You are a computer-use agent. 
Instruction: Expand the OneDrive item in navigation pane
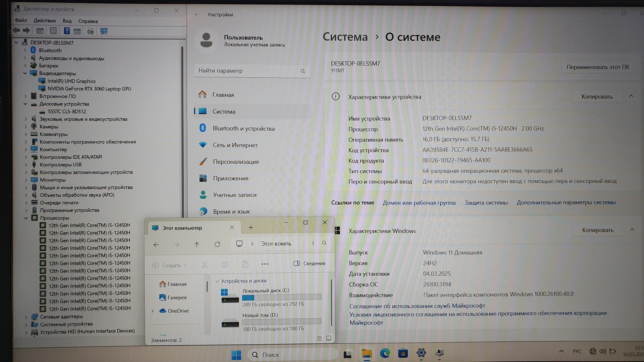point(153,311)
